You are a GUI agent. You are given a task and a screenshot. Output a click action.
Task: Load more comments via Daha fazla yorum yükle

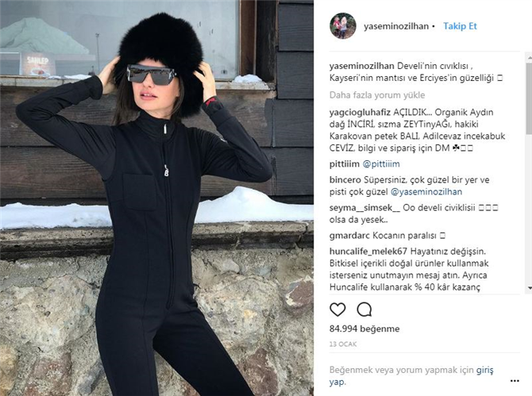pyautogui.click(x=377, y=95)
